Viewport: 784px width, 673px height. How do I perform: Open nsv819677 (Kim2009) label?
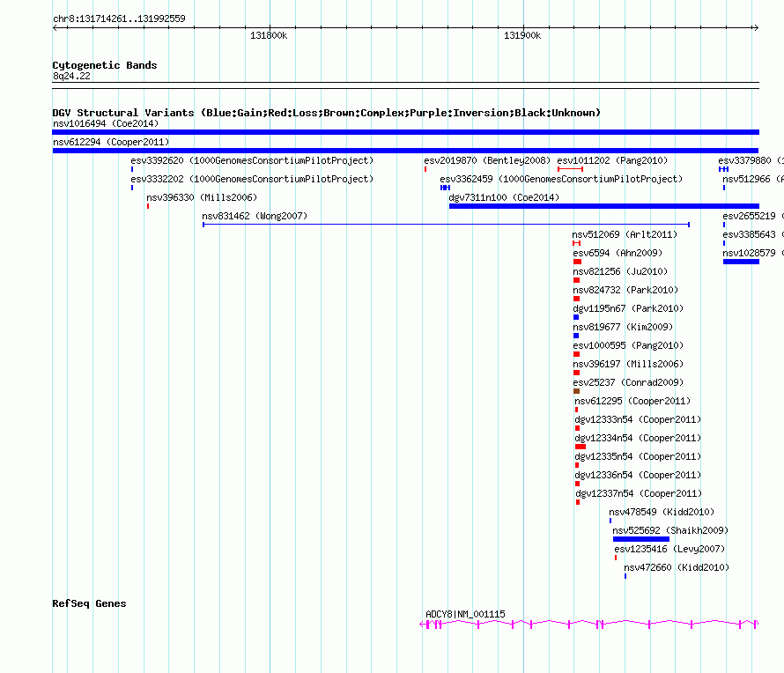coord(623,327)
